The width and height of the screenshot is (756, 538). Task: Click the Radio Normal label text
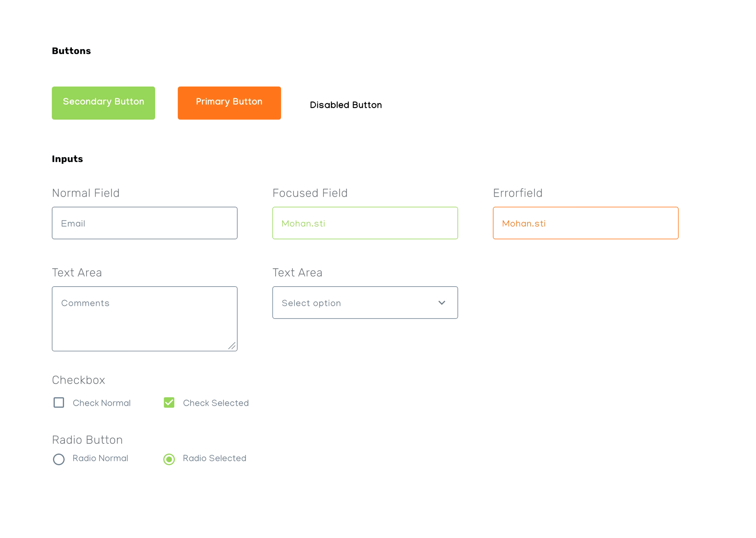(100, 458)
